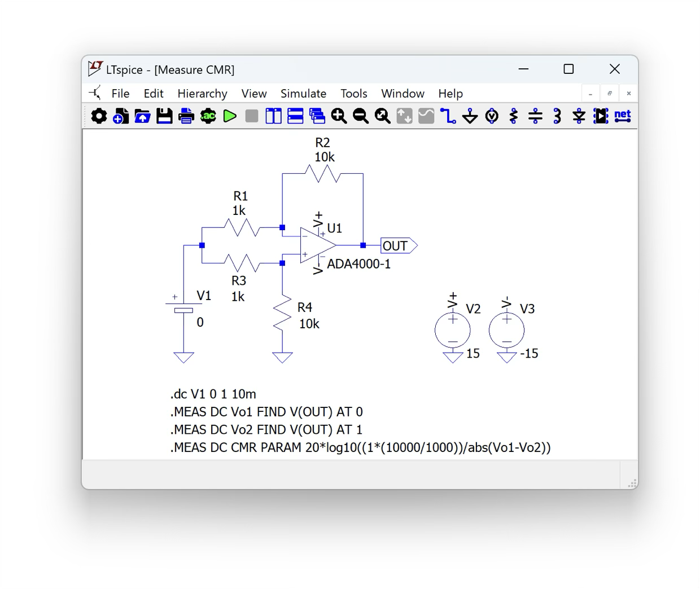Select the Place resistor tool
Viewport: 700px width, 589px height.
(x=514, y=116)
